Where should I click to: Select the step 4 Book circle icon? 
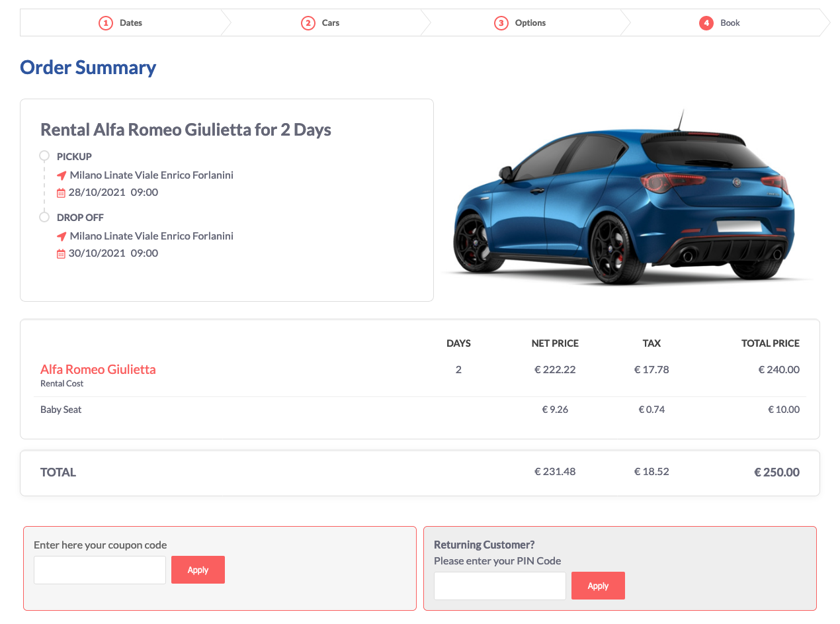click(705, 22)
